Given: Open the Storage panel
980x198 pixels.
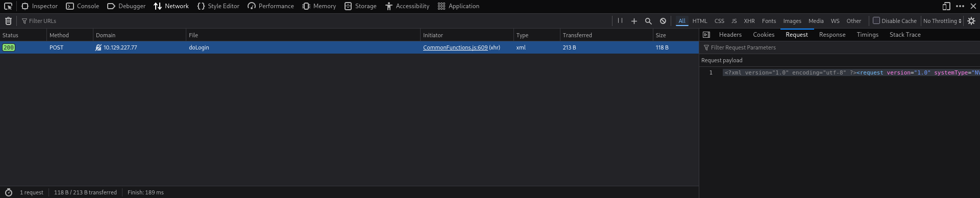Looking at the screenshot, I should (x=360, y=6).
